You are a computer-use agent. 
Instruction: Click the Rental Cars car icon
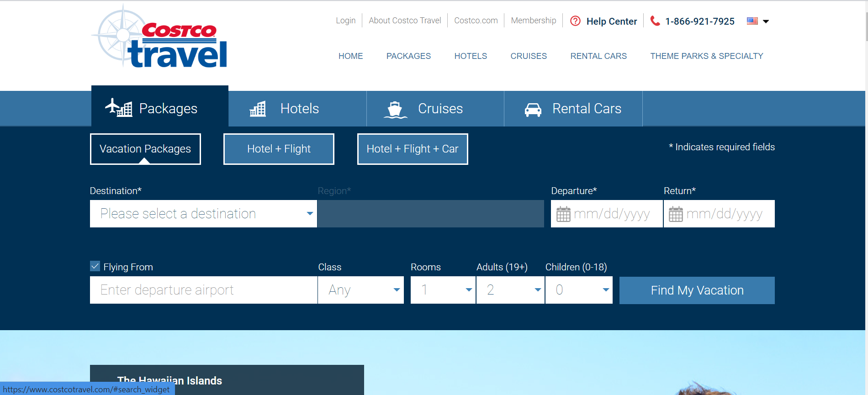533,109
